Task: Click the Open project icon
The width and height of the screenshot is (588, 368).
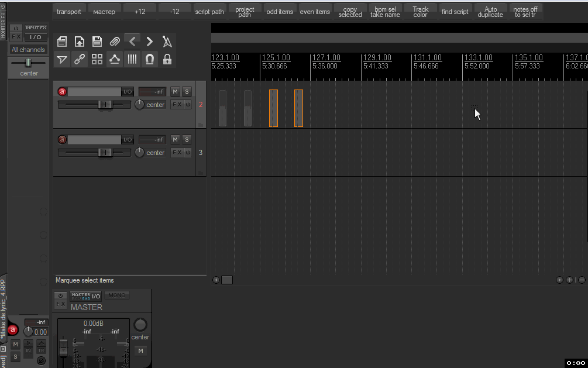Action: (x=80, y=42)
